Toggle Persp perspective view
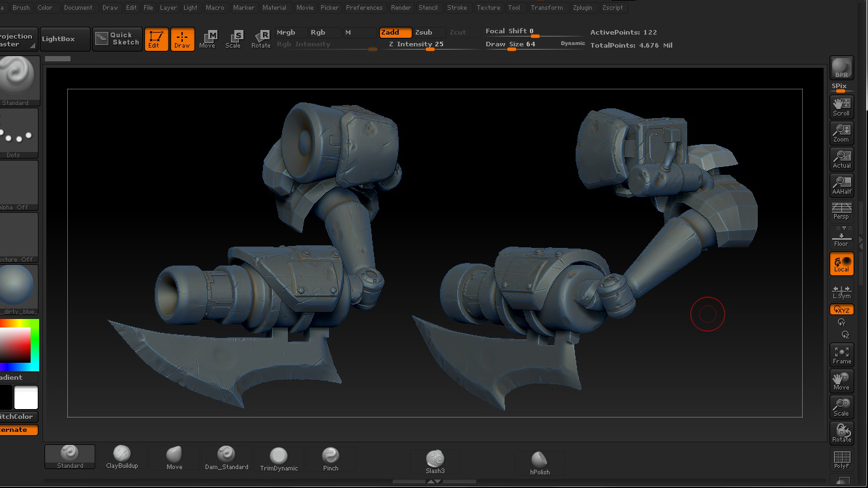868x488 pixels. (x=841, y=211)
